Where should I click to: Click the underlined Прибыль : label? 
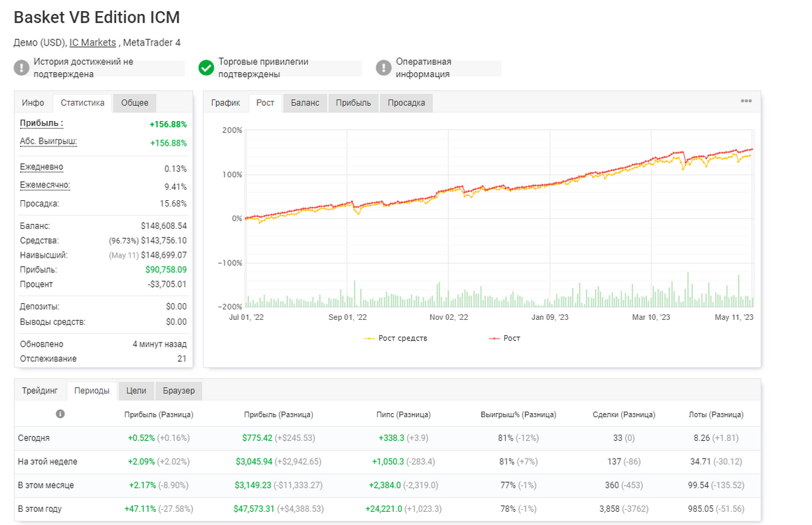[41, 123]
